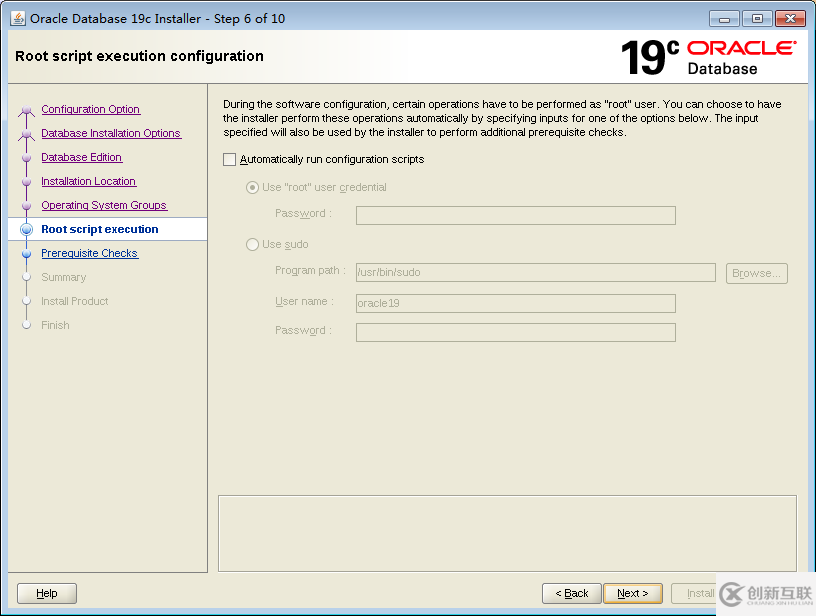Go back with the < Back button
Screen dimensions: 816x616
pyautogui.click(x=571, y=593)
